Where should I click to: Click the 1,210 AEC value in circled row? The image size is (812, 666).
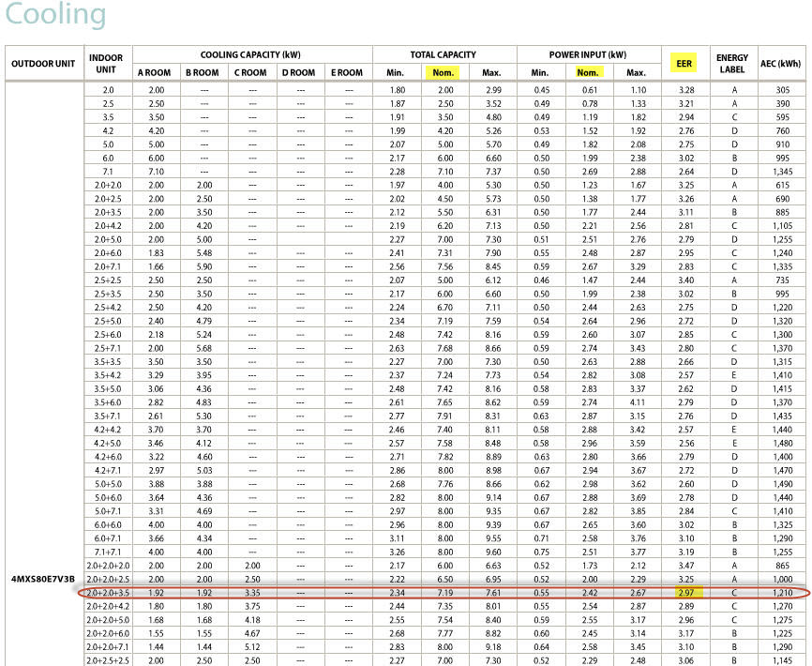[x=782, y=594]
